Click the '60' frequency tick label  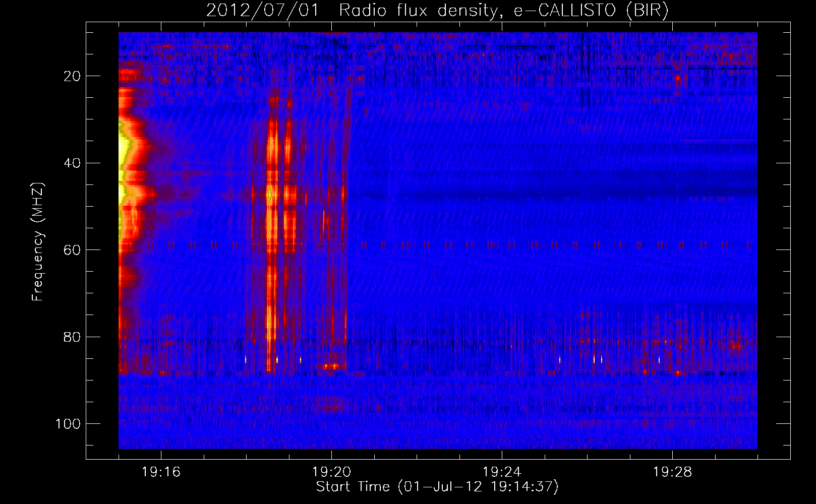(73, 250)
